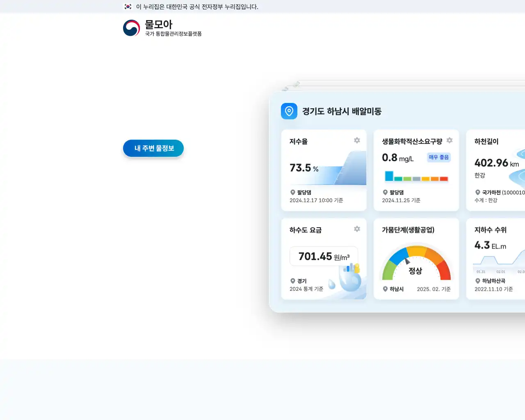Click 하남하산곡 location pin icon

click(478, 281)
